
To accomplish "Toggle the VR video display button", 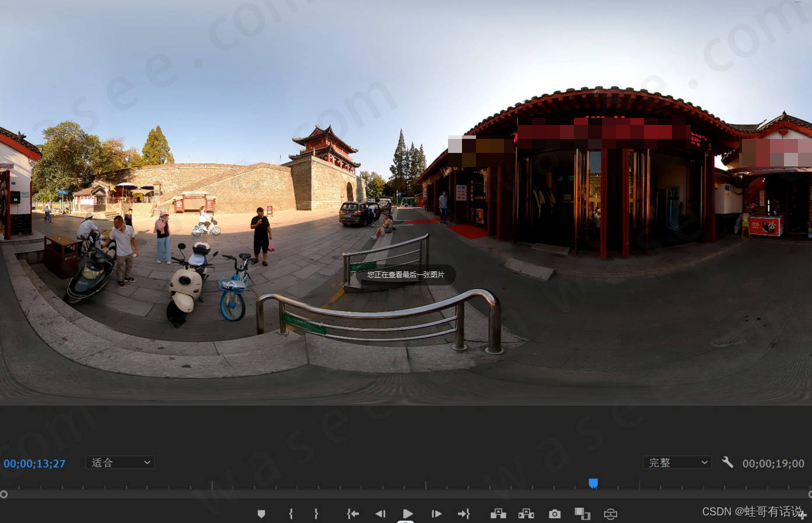I will (x=610, y=514).
